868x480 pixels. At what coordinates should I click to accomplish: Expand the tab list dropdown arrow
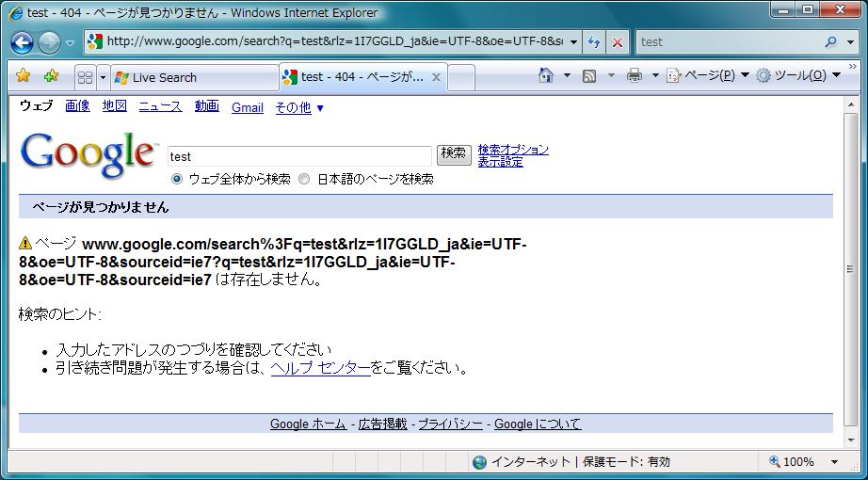coord(103,77)
